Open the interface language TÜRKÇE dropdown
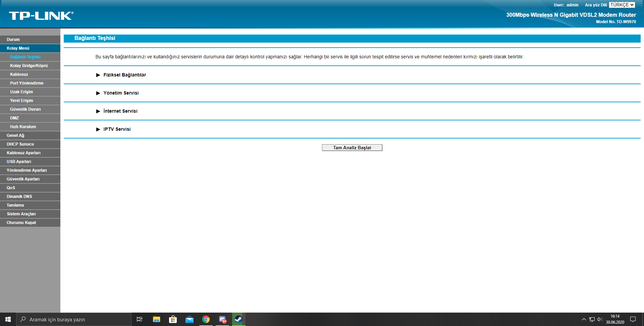This screenshot has width=644, height=326. click(x=622, y=5)
